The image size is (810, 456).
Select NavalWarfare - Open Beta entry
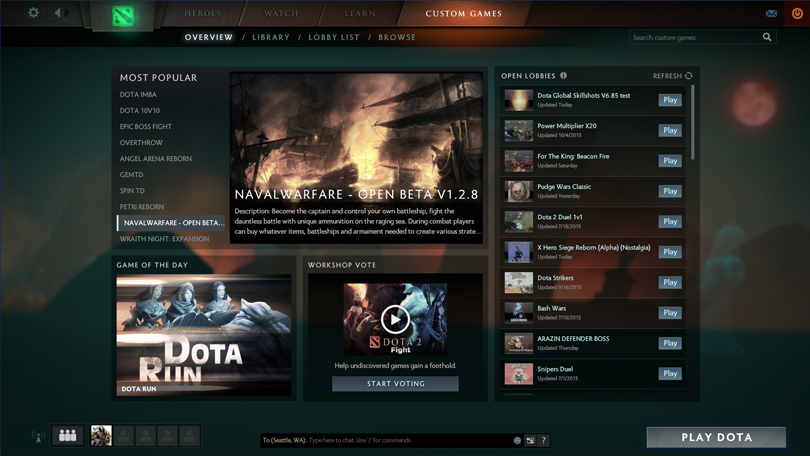(171, 223)
